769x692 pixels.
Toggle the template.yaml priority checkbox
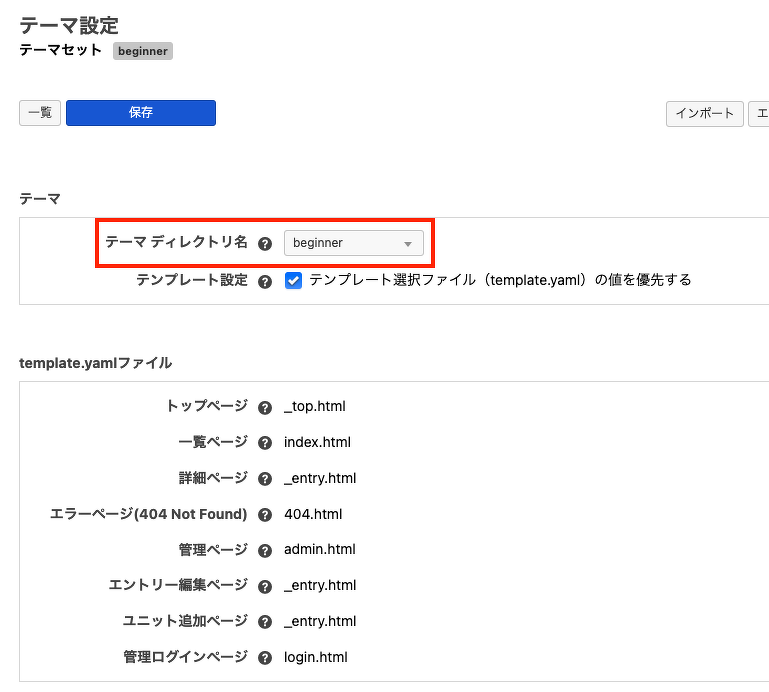293,280
